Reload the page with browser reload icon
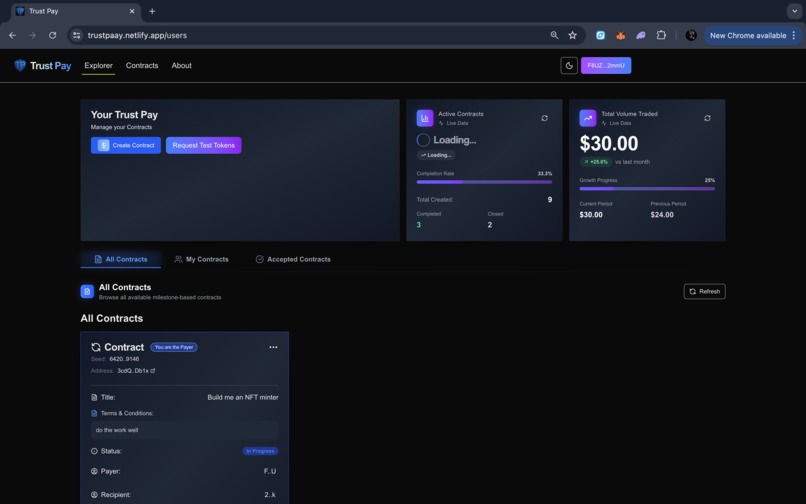The image size is (806, 504). click(x=52, y=35)
